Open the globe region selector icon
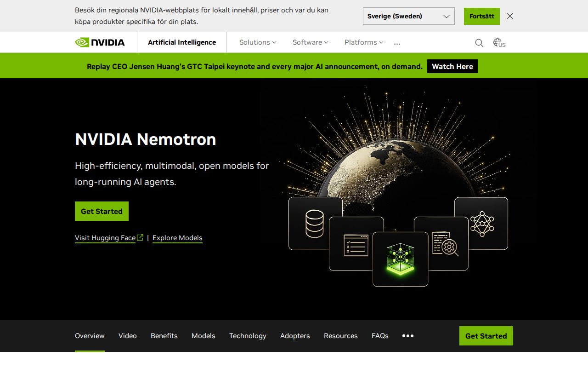This screenshot has width=588, height=368. pyautogui.click(x=499, y=43)
